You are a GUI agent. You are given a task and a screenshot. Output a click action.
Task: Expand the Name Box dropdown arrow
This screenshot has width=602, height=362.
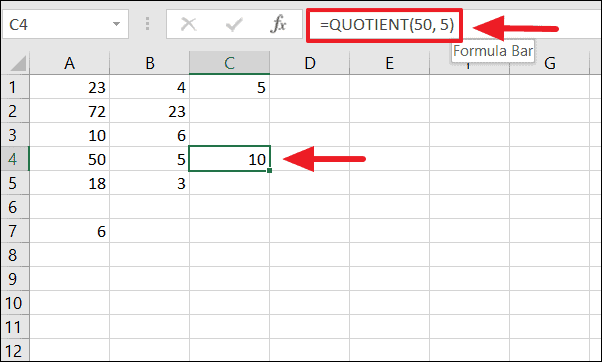tap(116, 24)
